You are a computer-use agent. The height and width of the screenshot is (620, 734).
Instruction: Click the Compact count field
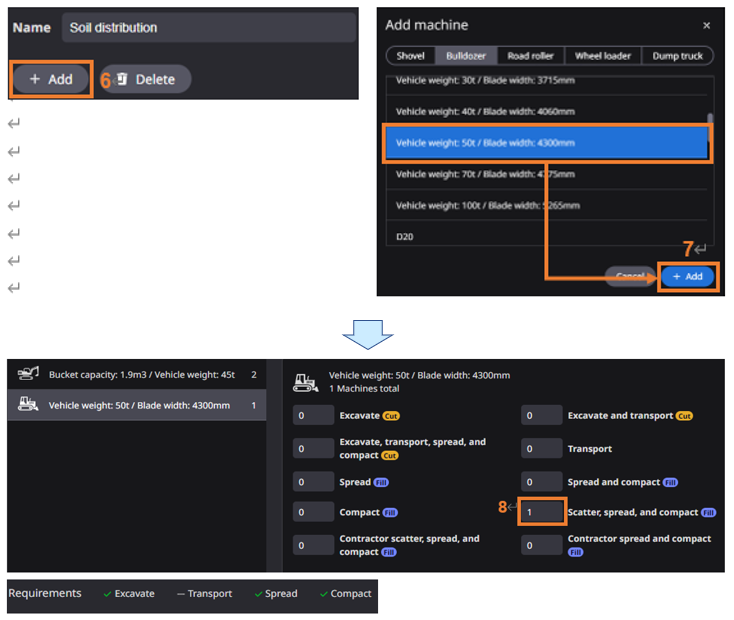point(313,512)
